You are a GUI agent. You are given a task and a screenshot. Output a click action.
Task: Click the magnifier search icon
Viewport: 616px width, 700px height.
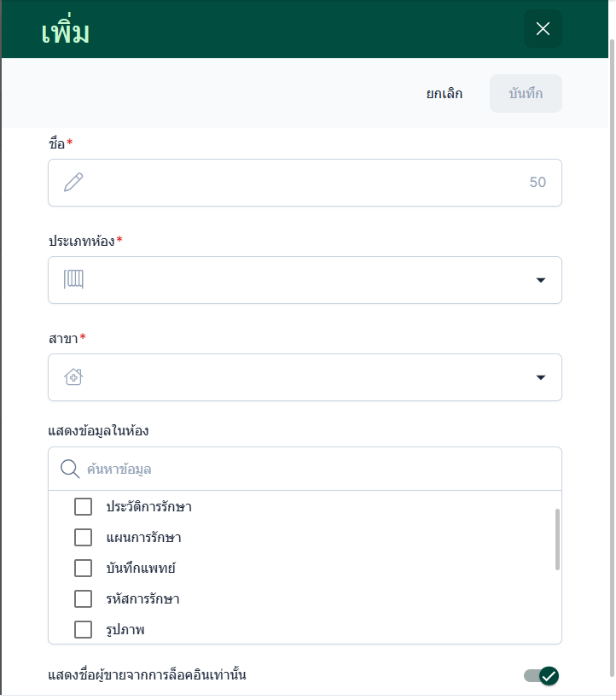[70, 469]
